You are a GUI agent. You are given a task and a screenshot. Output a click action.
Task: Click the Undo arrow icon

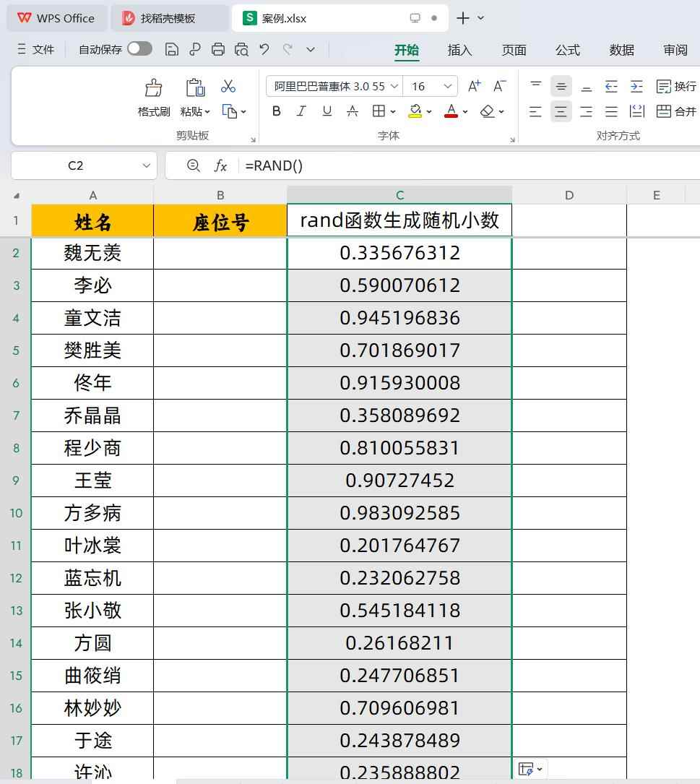point(264,49)
